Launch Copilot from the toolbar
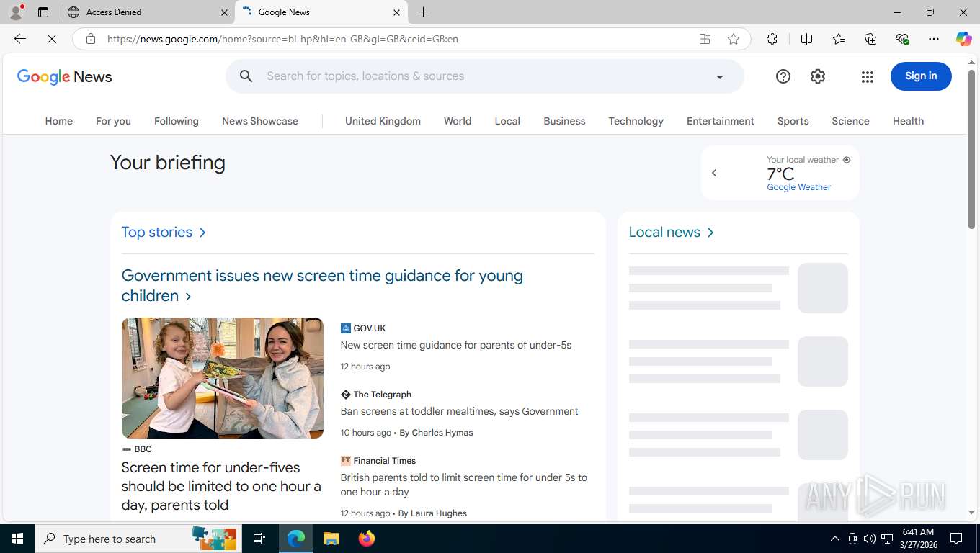Viewport: 980px width, 553px height. coord(963,39)
